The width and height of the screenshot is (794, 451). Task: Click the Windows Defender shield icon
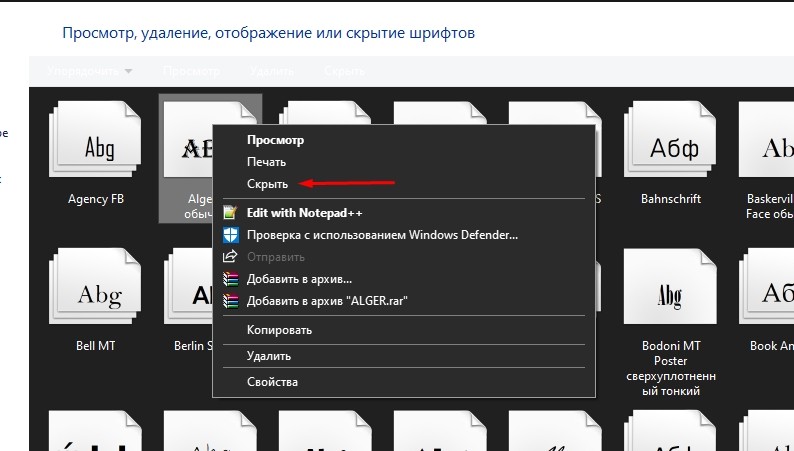click(230, 235)
